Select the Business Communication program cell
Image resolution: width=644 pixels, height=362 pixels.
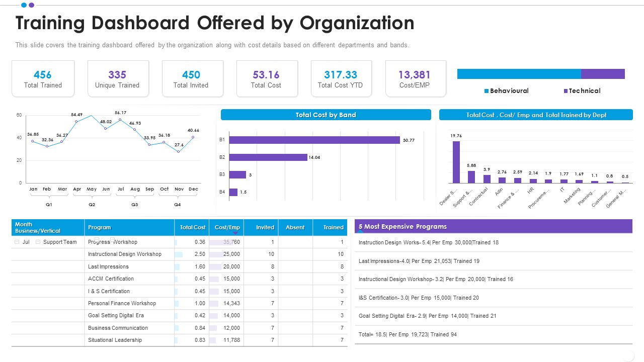129,328
